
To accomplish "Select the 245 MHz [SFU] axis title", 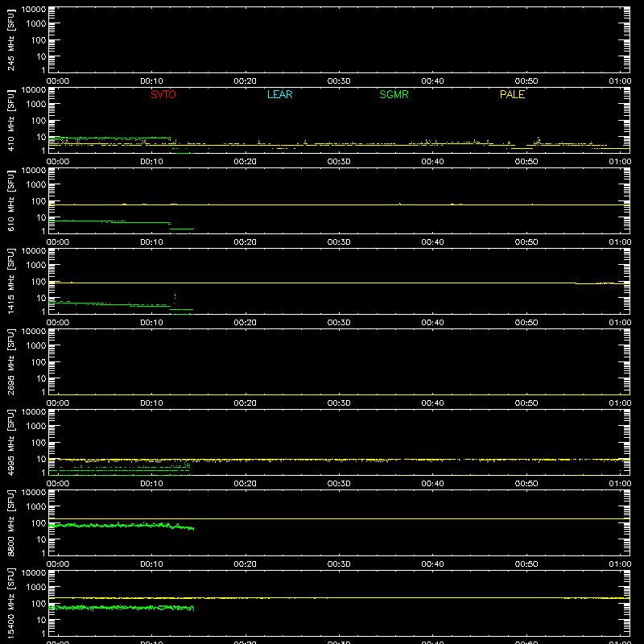I will click(11, 39).
